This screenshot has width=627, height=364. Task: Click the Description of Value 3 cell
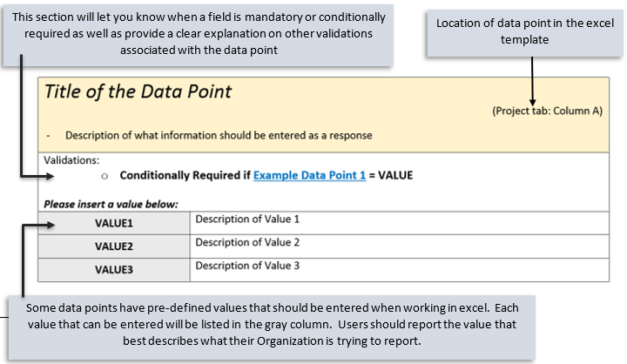pyautogui.click(x=247, y=266)
